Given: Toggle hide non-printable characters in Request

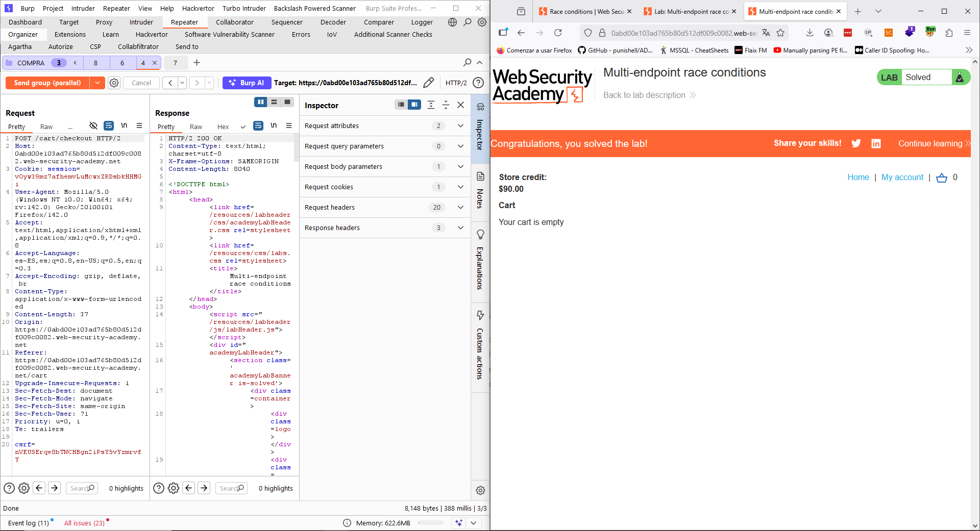Looking at the screenshot, I should click(x=93, y=126).
